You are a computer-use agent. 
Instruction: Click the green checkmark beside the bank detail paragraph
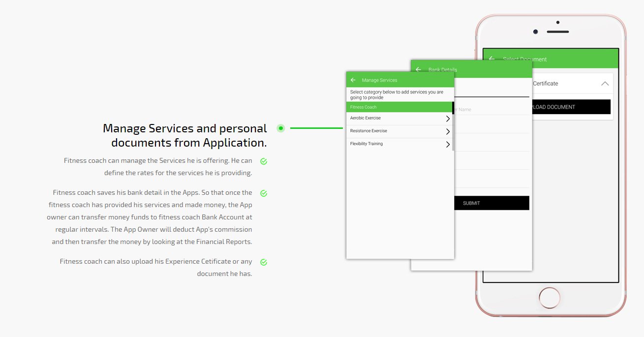263,193
